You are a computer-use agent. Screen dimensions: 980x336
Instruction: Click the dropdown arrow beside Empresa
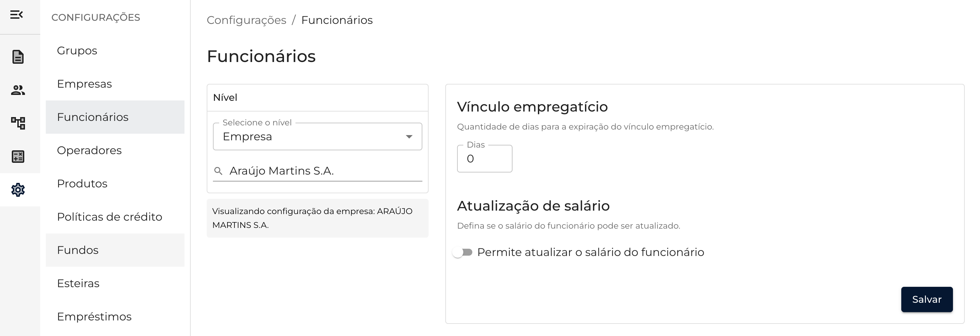coord(409,136)
